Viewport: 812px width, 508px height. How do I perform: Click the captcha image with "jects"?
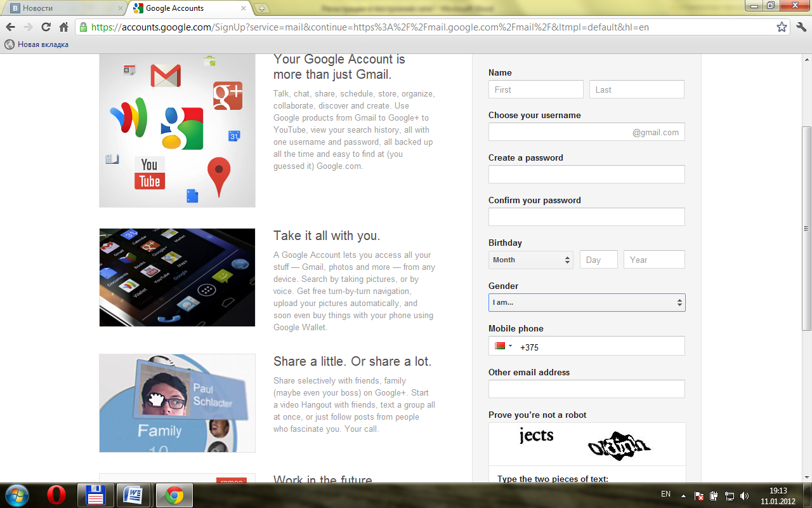click(587, 443)
